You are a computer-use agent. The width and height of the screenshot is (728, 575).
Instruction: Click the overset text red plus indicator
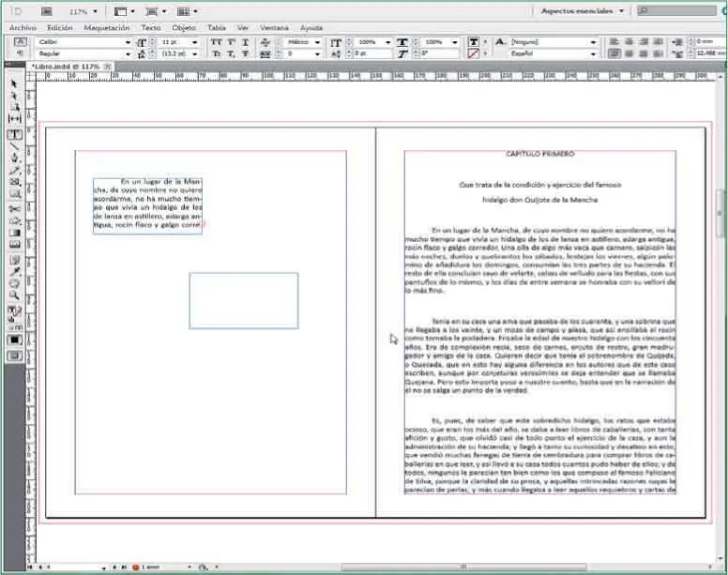(x=203, y=224)
